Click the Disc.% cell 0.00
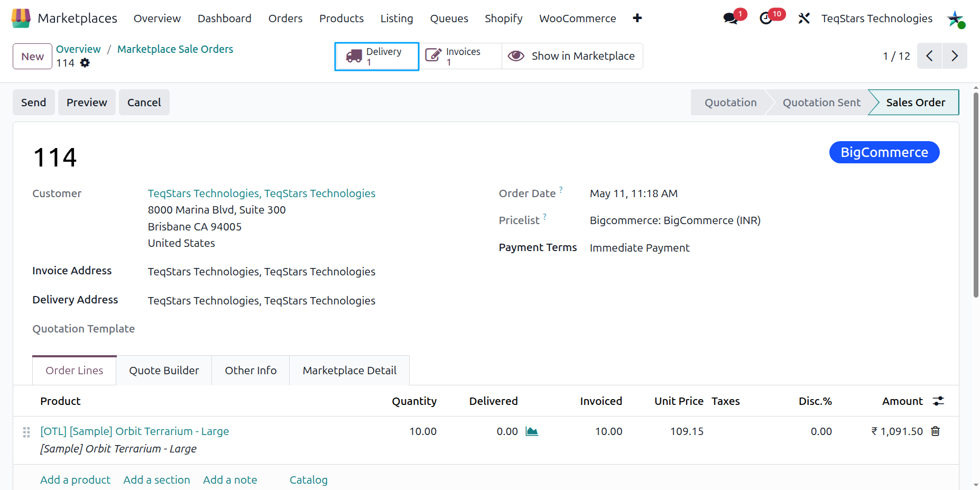The width and height of the screenshot is (980, 490). pos(821,431)
